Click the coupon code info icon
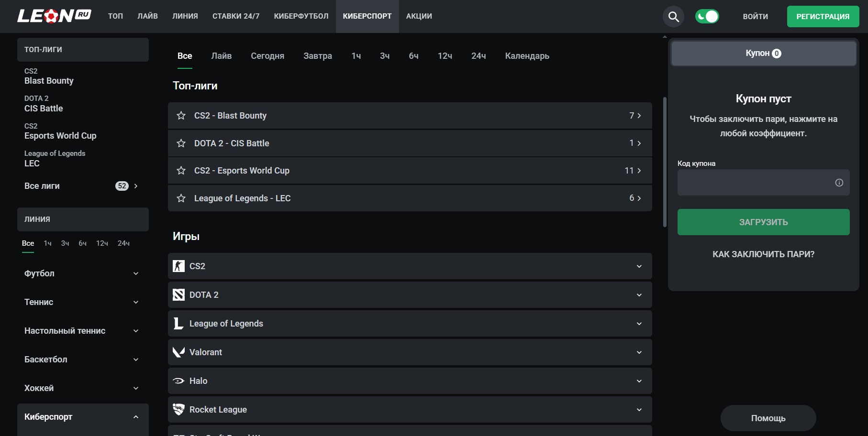Viewport: 868px width, 436px height. click(x=839, y=183)
